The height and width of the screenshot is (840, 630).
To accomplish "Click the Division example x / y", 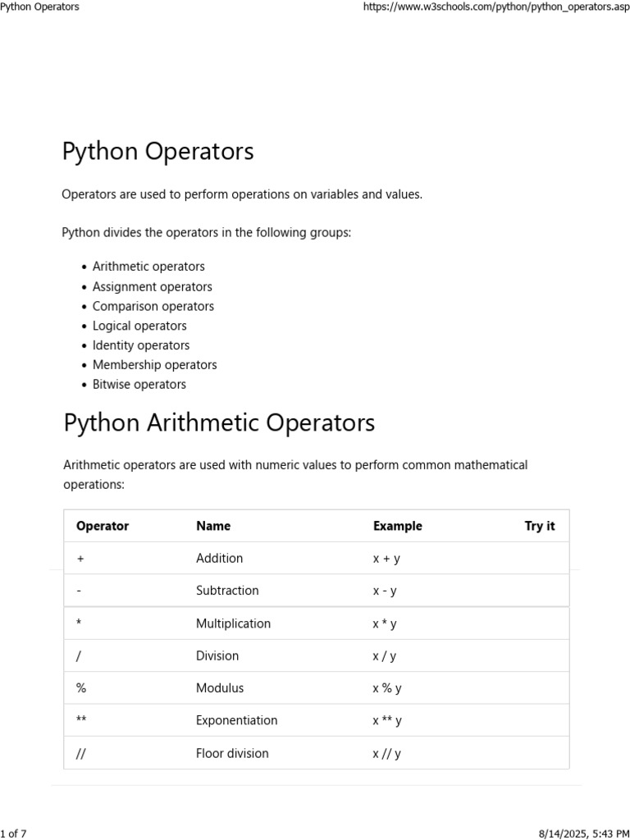I will coord(385,656).
